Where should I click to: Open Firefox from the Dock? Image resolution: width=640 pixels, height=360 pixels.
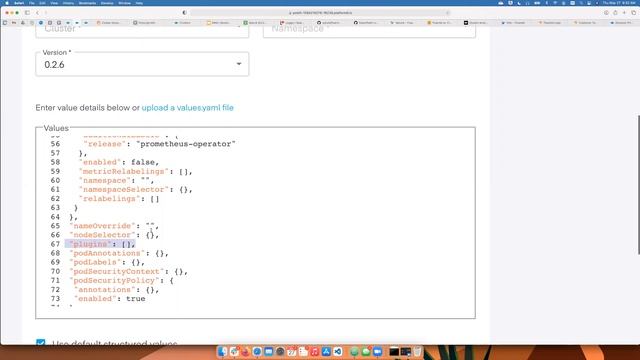[245, 351]
